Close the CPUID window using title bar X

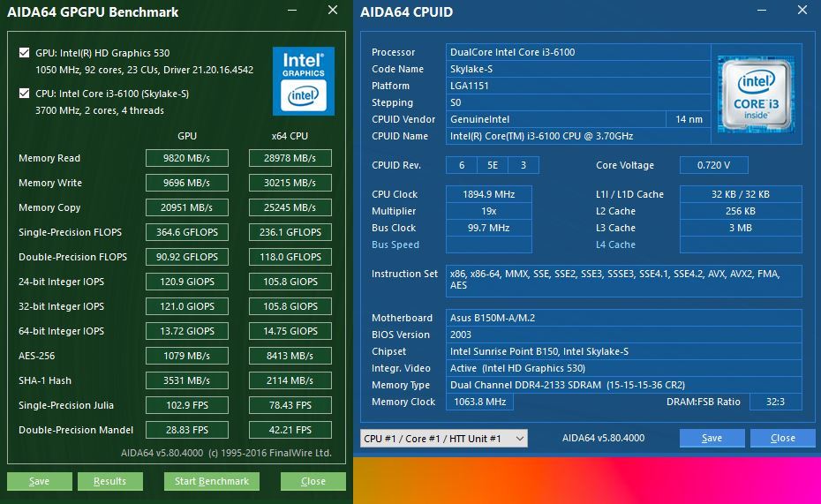pos(801,11)
